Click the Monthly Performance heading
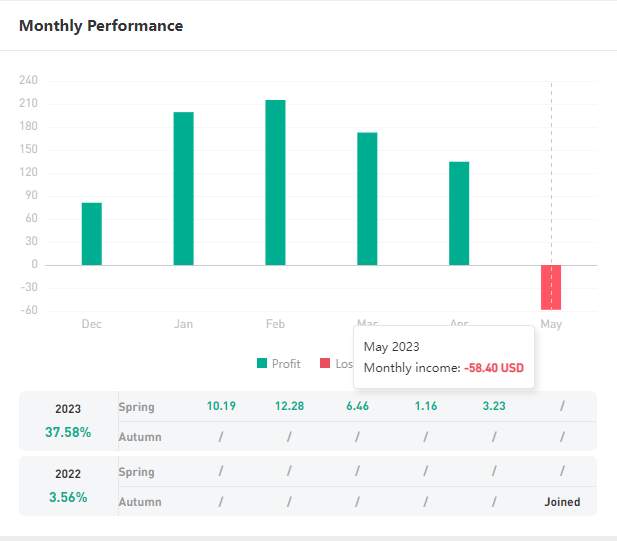The width and height of the screenshot is (617, 541). [101, 26]
